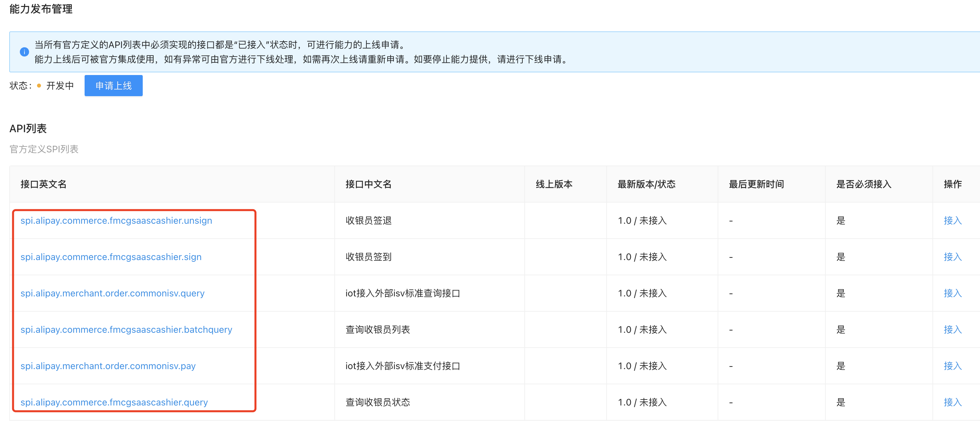Click the orange 开发中 status dot

tap(39, 86)
